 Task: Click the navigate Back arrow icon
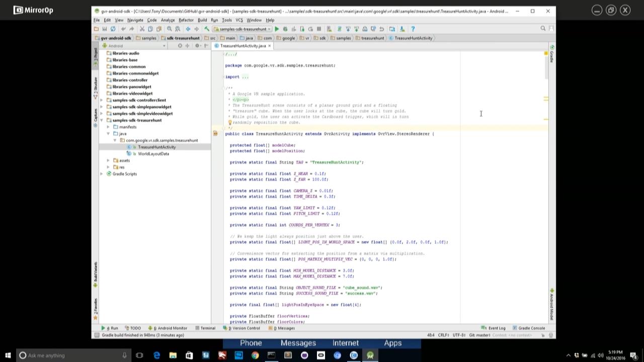(x=188, y=29)
